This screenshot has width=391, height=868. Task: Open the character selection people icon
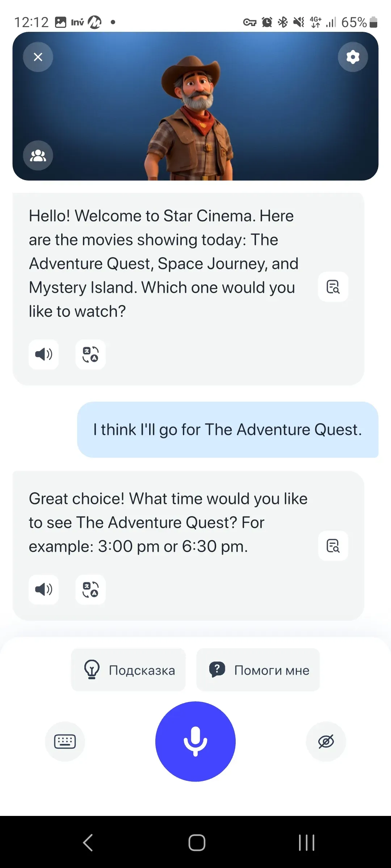[x=38, y=156]
